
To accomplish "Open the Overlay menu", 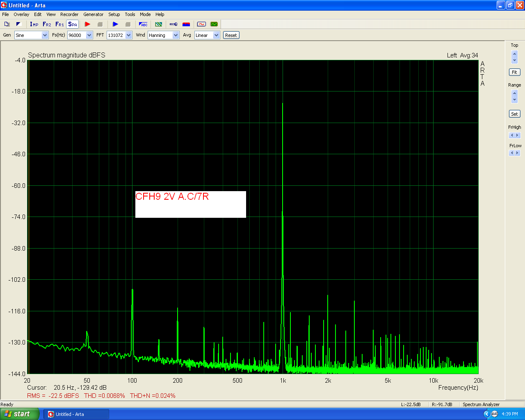I will point(21,14).
